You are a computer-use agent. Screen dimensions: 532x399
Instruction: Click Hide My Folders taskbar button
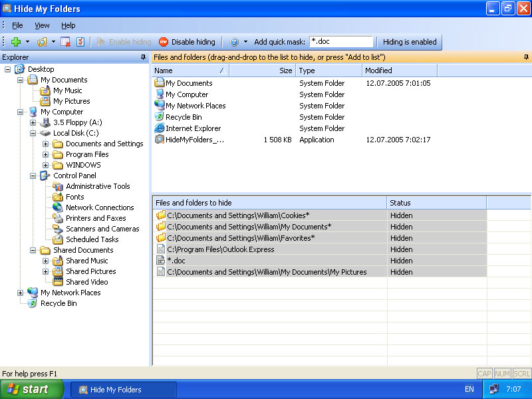click(124, 390)
